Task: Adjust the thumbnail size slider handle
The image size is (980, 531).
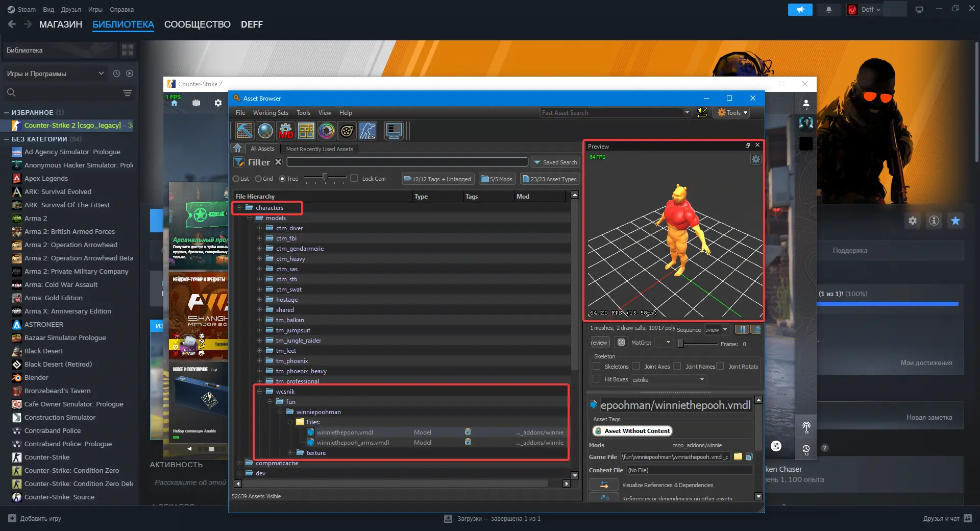Action: click(x=325, y=177)
